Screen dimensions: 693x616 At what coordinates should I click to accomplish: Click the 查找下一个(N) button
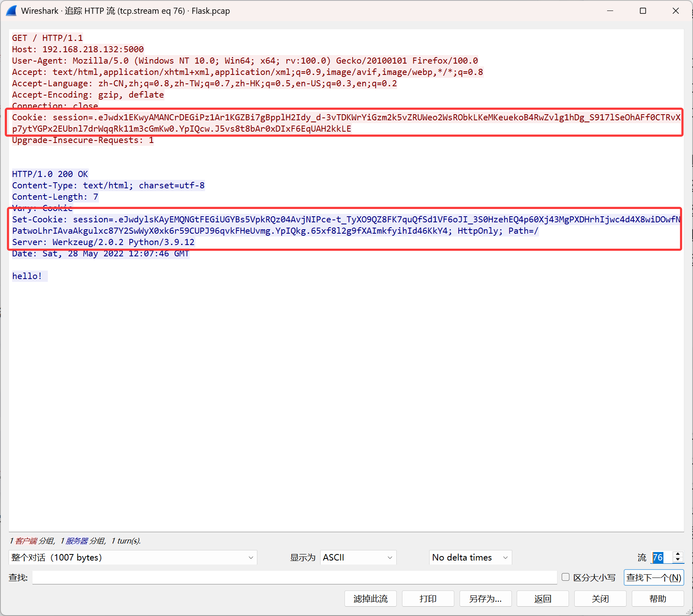(x=654, y=578)
